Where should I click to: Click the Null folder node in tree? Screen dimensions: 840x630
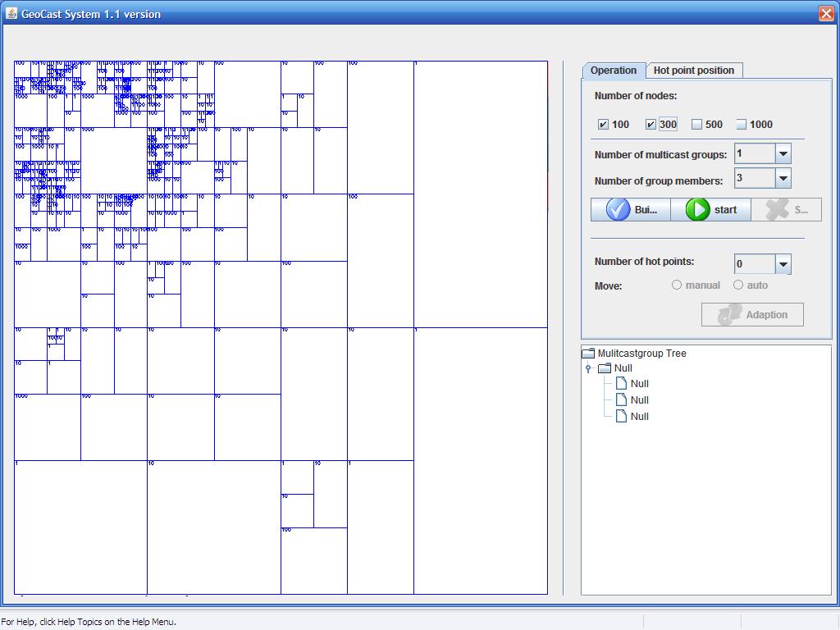(623, 368)
